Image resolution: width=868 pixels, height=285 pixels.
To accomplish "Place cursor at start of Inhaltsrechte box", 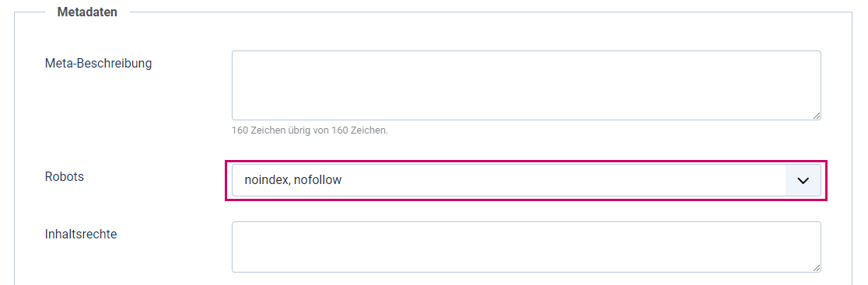I will coord(243,232).
